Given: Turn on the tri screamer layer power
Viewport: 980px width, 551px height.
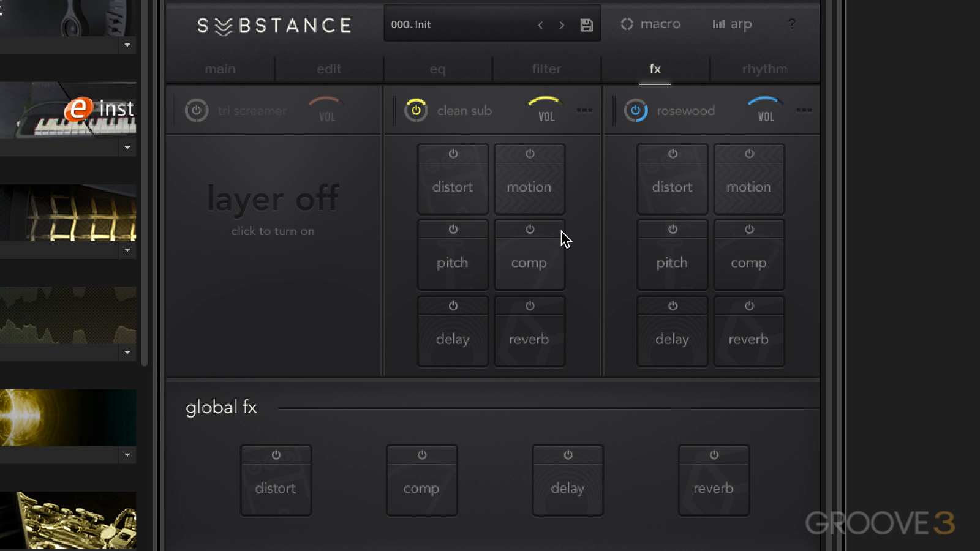Looking at the screenshot, I should point(197,111).
